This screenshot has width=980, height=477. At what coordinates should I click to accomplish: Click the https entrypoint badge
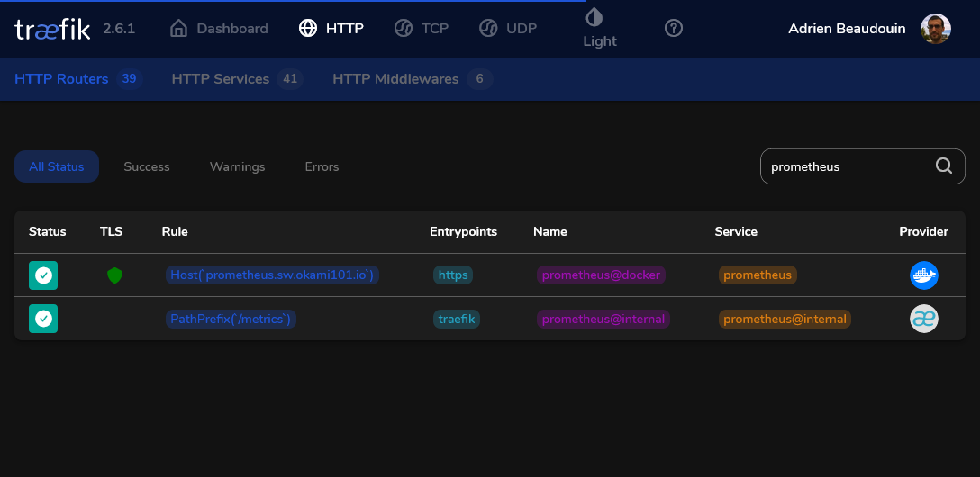pos(453,274)
